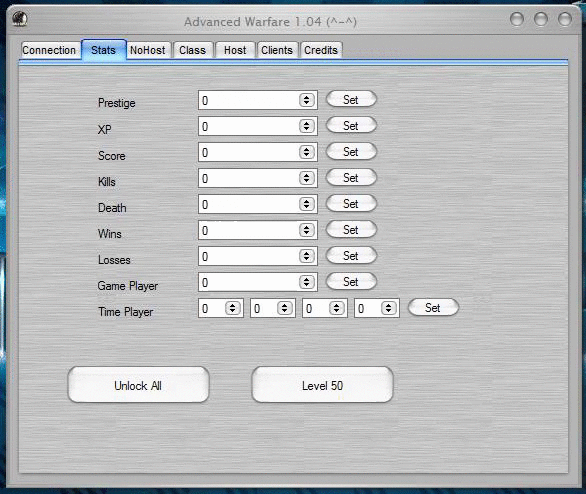This screenshot has width=586, height=494.
Task: Open the Host tab
Action: click(235, 50)
